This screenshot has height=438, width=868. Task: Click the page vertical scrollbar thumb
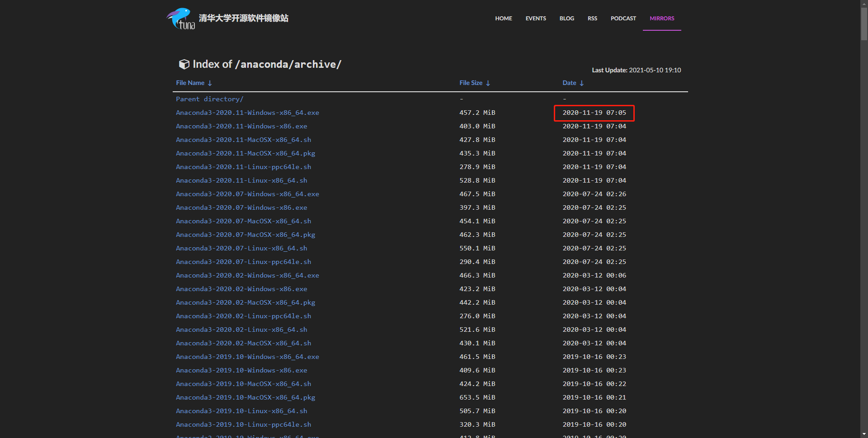pos(864,24)
